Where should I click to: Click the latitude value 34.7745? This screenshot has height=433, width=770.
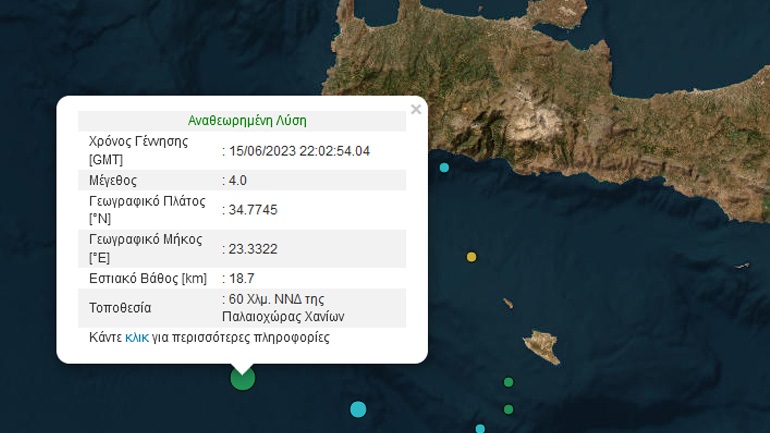[x=253, y=210]
